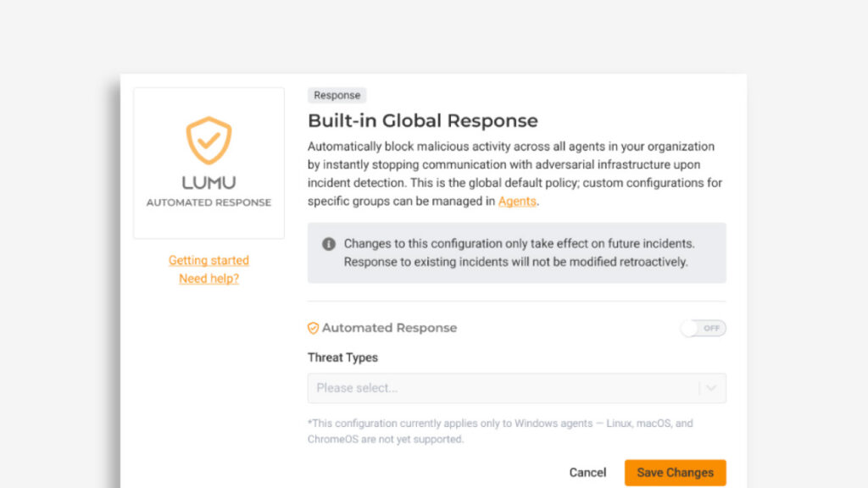Expand Threat Types using the chevron arrow
The image size is (868, 488).
coord(711,388)
